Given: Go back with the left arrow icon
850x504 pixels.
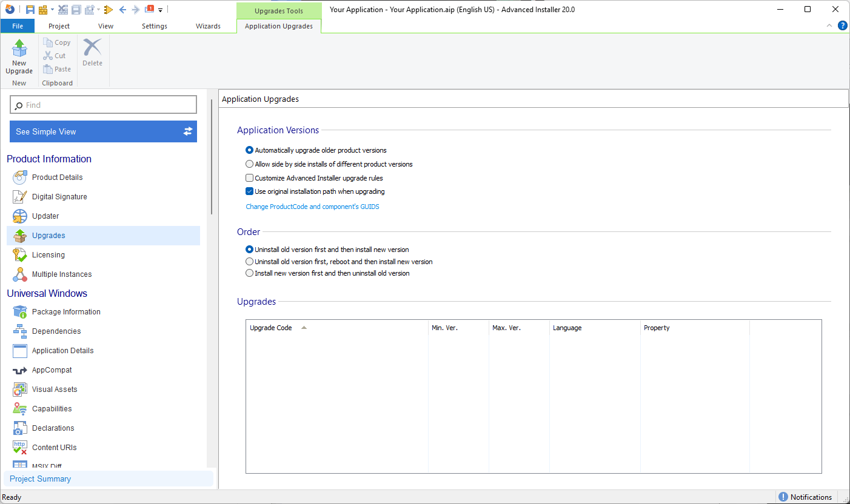Looking at the screenshot, I should [122, 10].
